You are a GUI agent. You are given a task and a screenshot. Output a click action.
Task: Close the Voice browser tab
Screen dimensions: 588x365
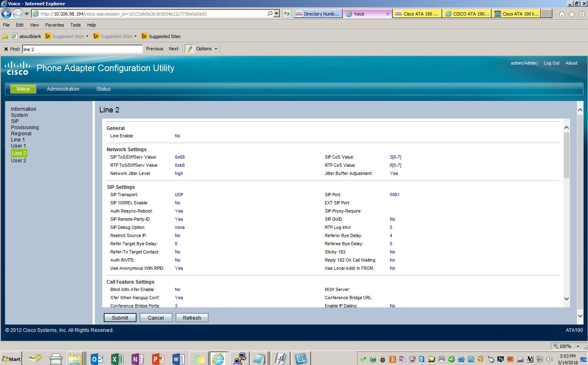[387, 14]
